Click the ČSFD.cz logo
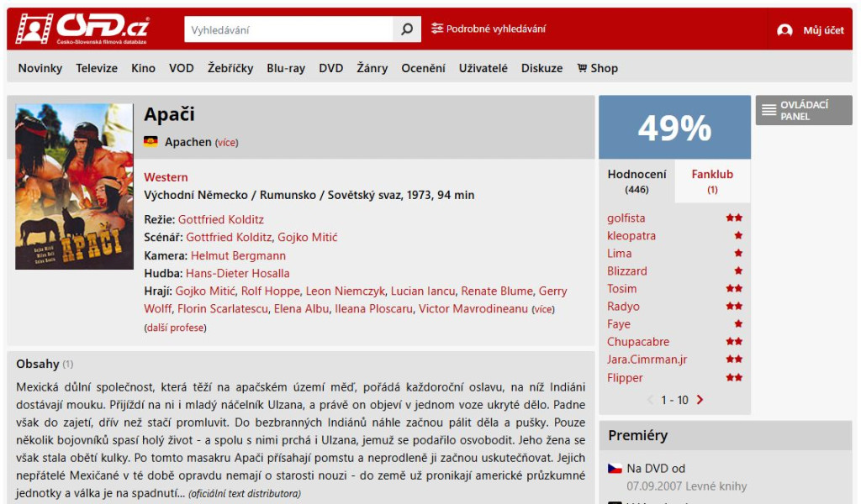 pyautogui.click(x=82, y=29)
